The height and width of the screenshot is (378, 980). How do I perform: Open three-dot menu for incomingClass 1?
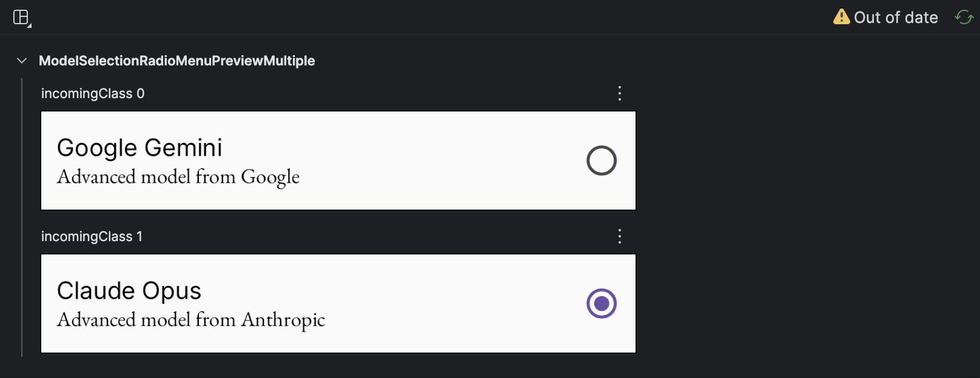(619, 236)
